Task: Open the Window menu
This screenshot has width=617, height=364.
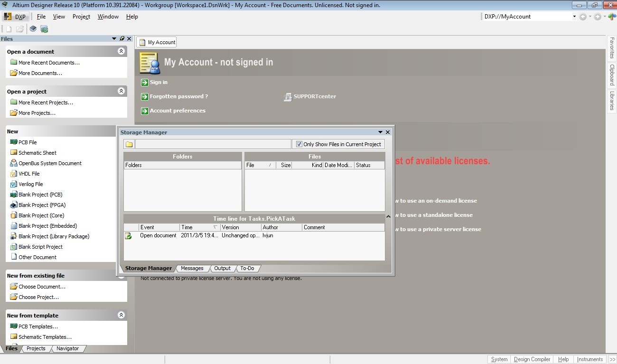Action: pyautogui.click(x=108, y=17)
